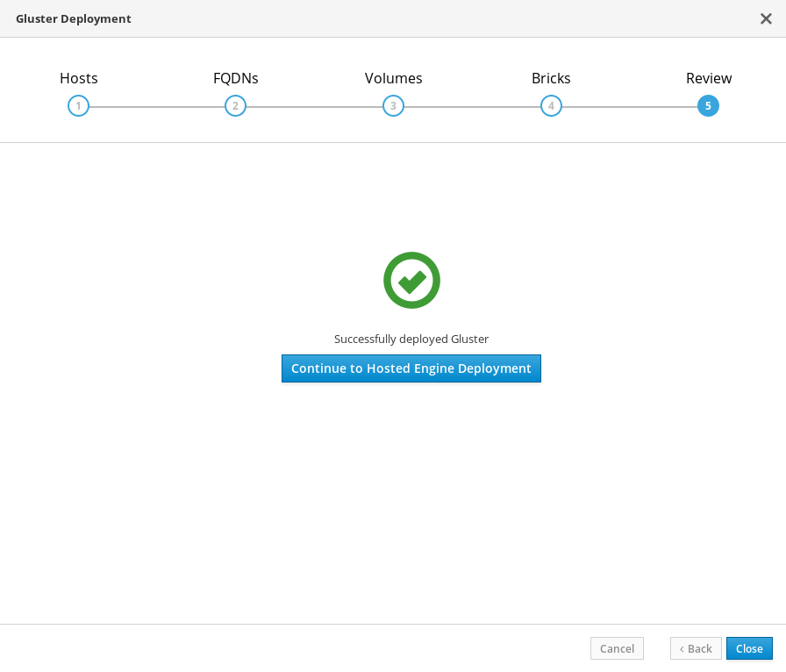Click the green success checkmark icon
The width and height of the screenshot is (786, 672).
click(411, 280)
